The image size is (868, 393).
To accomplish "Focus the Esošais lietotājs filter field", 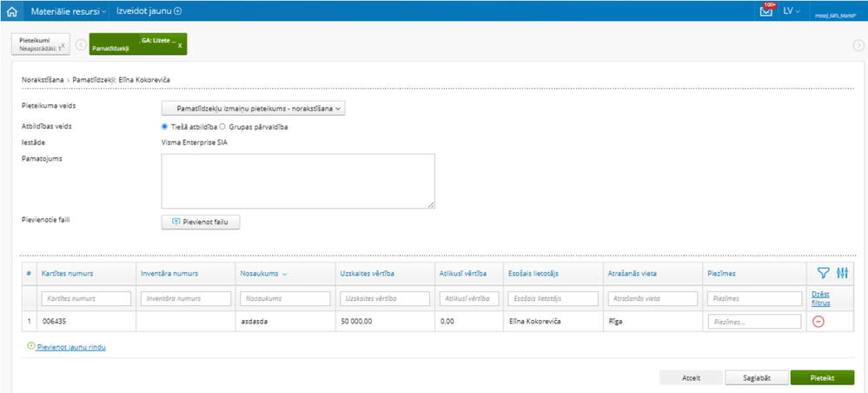I will (553, 299).
